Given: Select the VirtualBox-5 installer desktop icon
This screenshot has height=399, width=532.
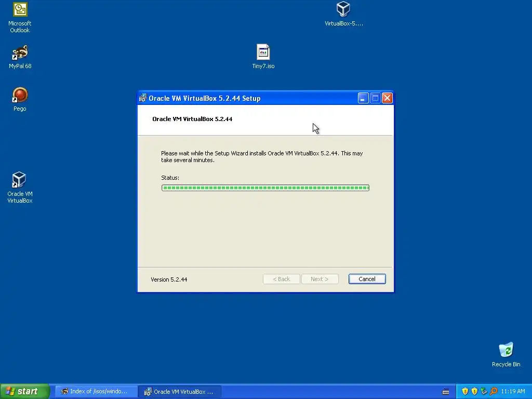Looking at the screenshot, I should [x=343, y=14].
